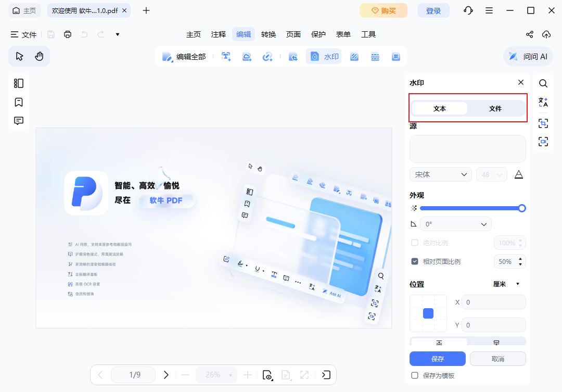Open customer support headset icon
This screenshot has width=562, height=392.
468,10
